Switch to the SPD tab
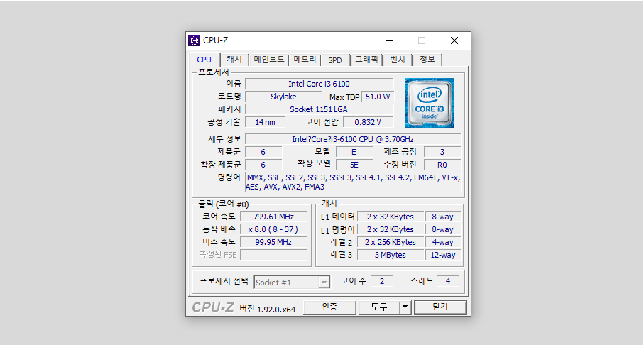 (x=335, y=60)
